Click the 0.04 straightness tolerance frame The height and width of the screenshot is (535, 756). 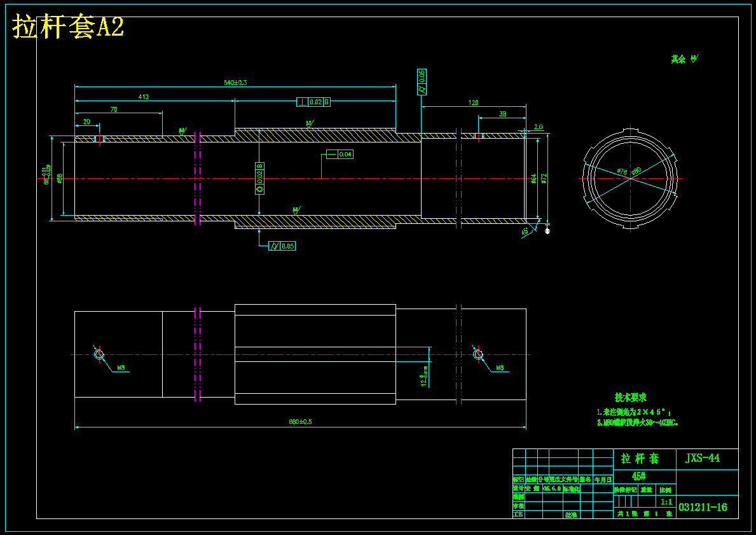click(x=340, y=155)
